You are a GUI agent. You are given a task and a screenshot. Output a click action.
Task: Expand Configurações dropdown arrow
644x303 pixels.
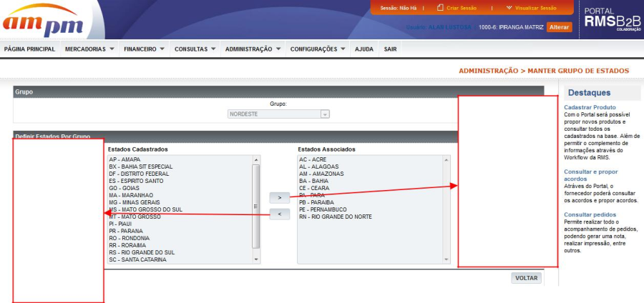click(x=343, y=49)
